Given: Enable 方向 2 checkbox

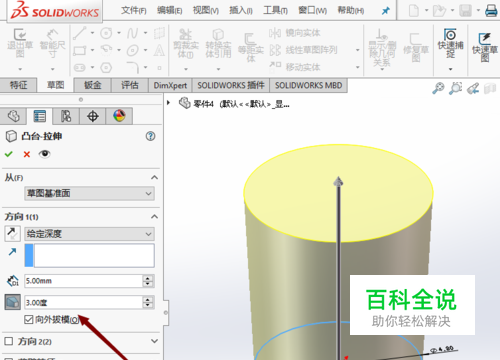Looking at the screenshot, I should [x=9, y=341].
